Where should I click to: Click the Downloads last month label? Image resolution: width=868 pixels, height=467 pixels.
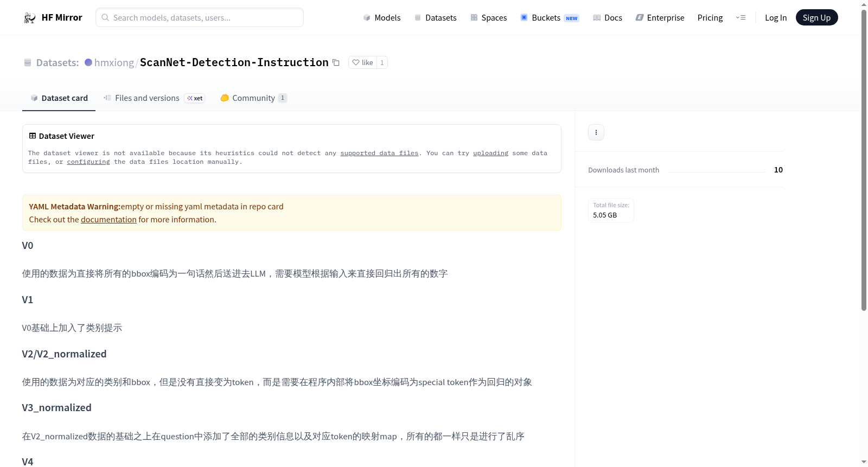pyautogui.click(x=623, y=170)
